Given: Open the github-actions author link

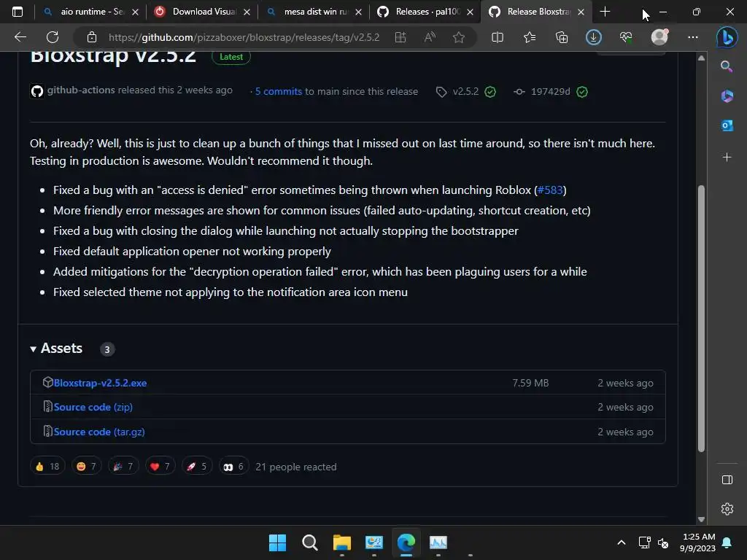Looking at the screenshot, I should point(81,90).
